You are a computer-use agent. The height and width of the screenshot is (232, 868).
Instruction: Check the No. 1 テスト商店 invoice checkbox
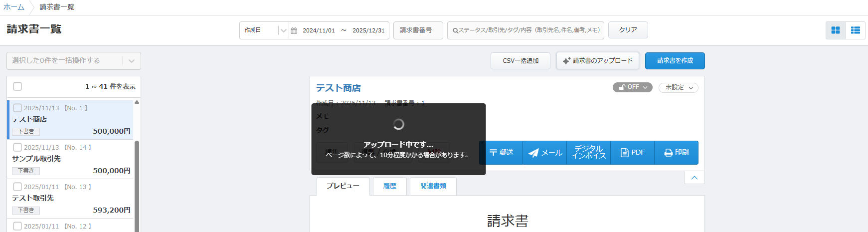(17, 108)
